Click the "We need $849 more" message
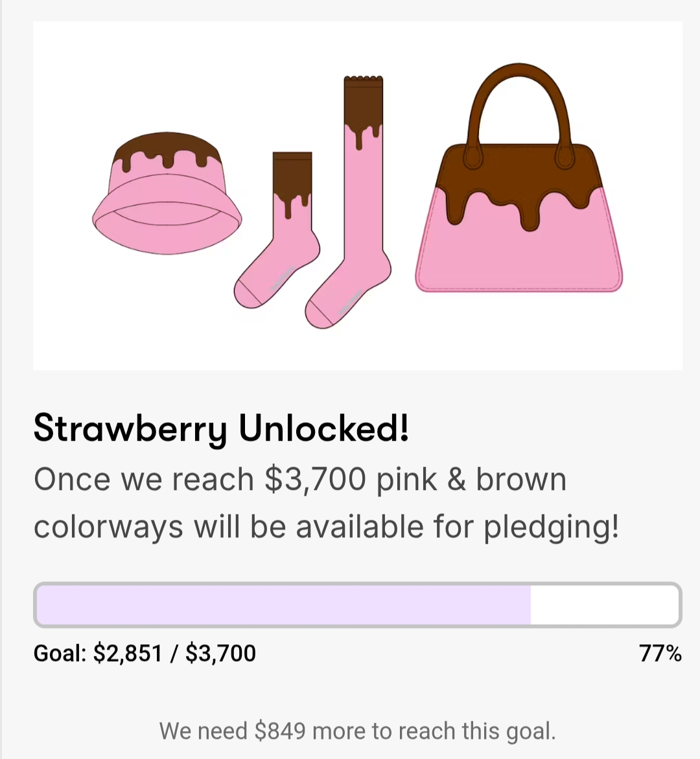 [357, 731]
